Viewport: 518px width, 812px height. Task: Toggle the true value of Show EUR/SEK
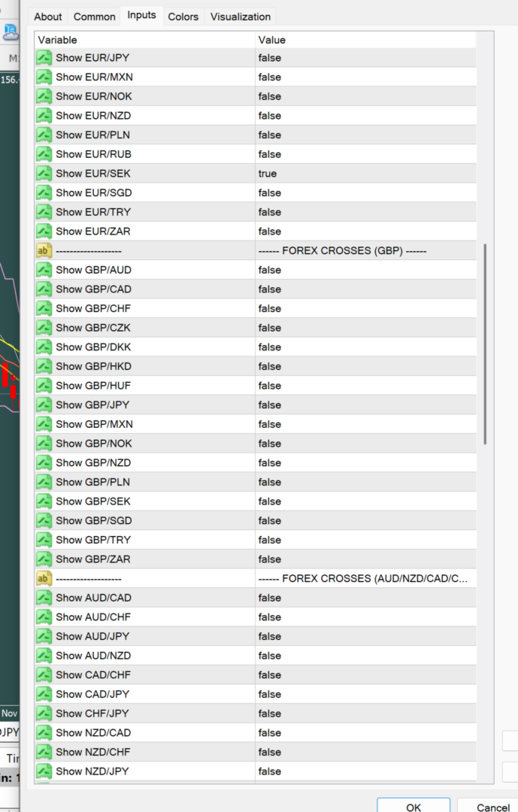coord(268,174)
